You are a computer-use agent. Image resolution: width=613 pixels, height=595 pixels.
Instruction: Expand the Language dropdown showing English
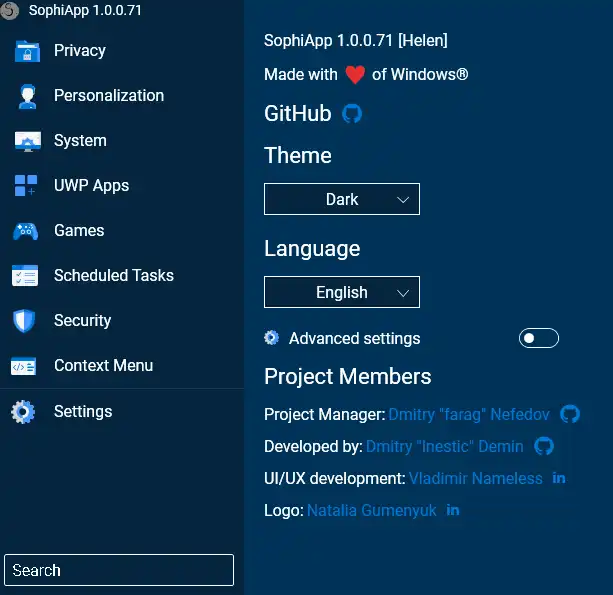[342, 292]
